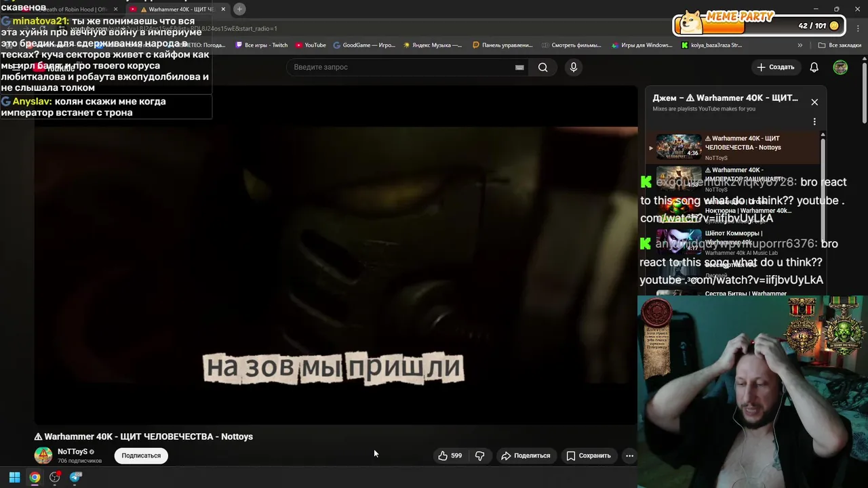Click the page vertical scrollbar
Image resolution: width=868 pixels, height=488 pixels.
[865, 91]
